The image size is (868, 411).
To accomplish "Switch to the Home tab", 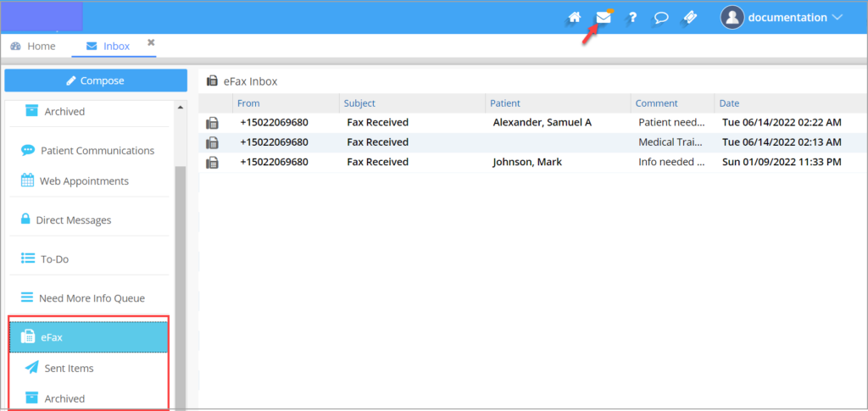I will click(x=33, y=47).
